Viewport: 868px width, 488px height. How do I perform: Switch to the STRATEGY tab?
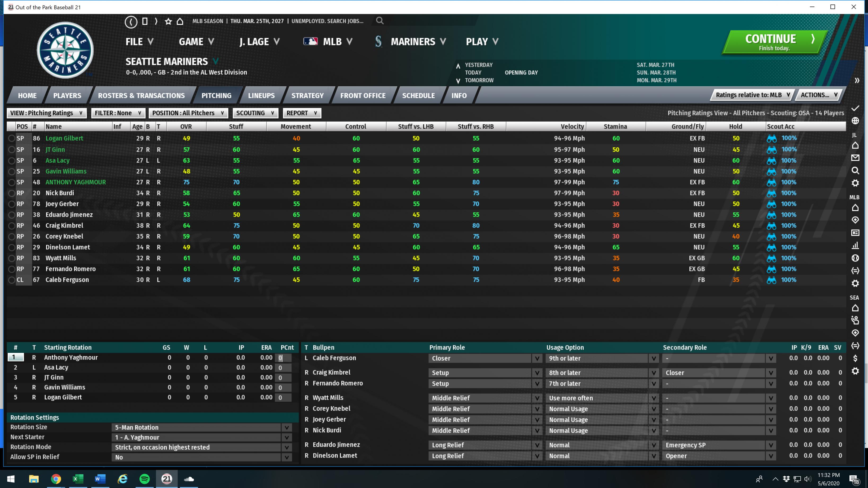(x=307, y=96)
